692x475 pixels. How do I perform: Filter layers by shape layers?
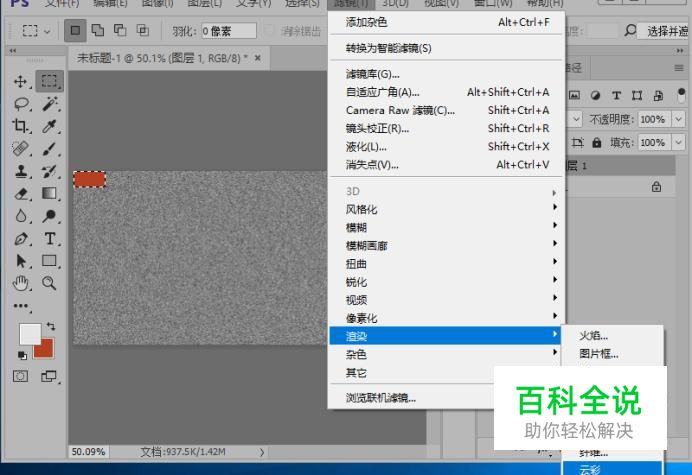point(637,95)
